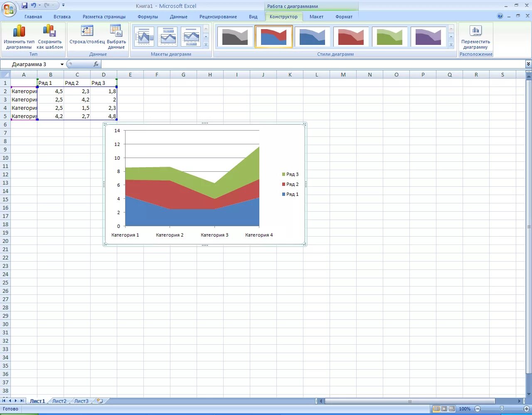Select the Ряд 2 header cell

tap(77, 83)
